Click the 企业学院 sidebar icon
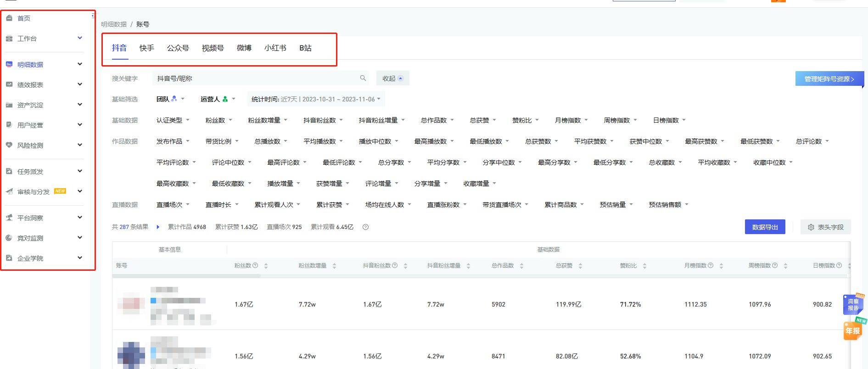Viewport: 868px width, 369px height. coord(9,258)
